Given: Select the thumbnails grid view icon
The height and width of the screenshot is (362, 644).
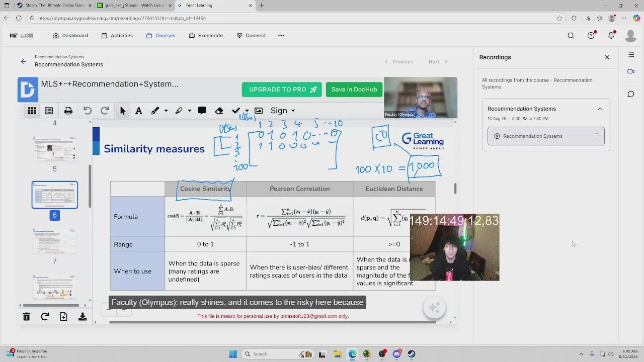Looking at the screenshot, I should coord(32,111).
